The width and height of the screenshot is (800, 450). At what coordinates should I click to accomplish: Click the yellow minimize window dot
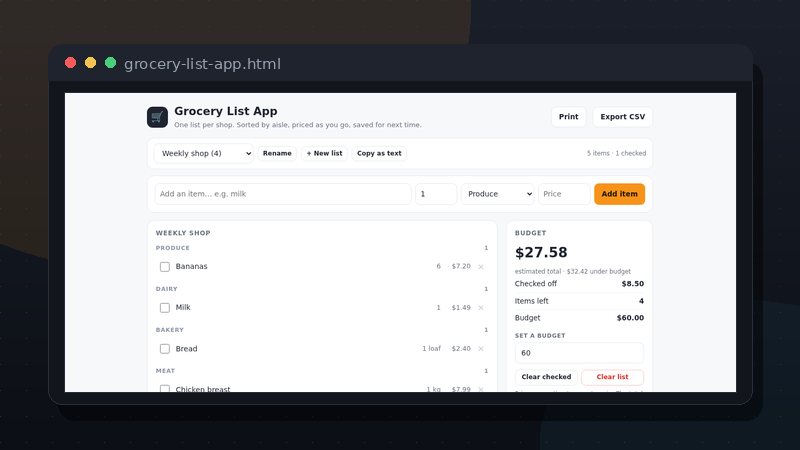click(90, 63)
